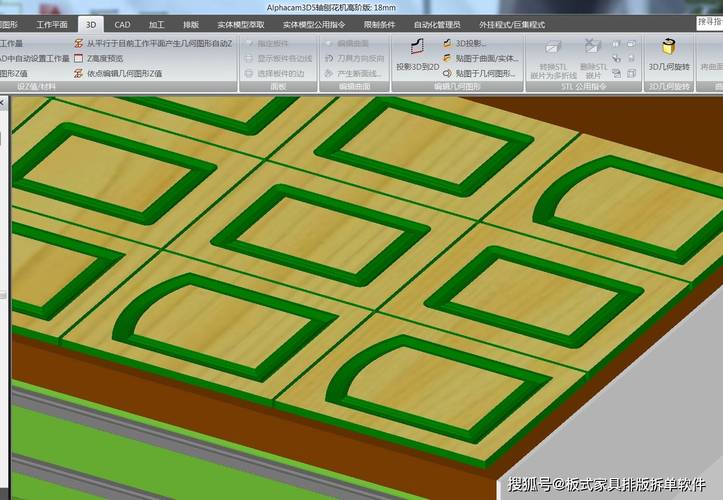The image size is (723, 500).
Task: Click 显示板件各边线 in 面板 group
Action: tap(277, 59)
